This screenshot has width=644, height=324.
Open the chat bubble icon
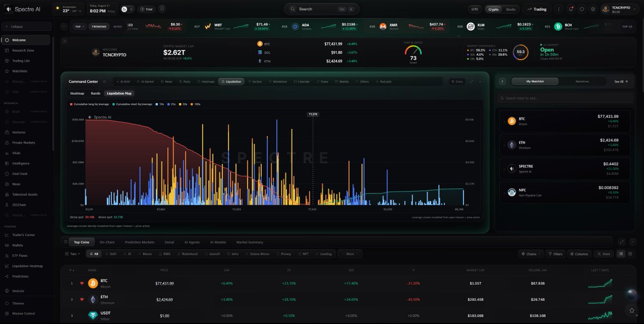coord(582,9)
